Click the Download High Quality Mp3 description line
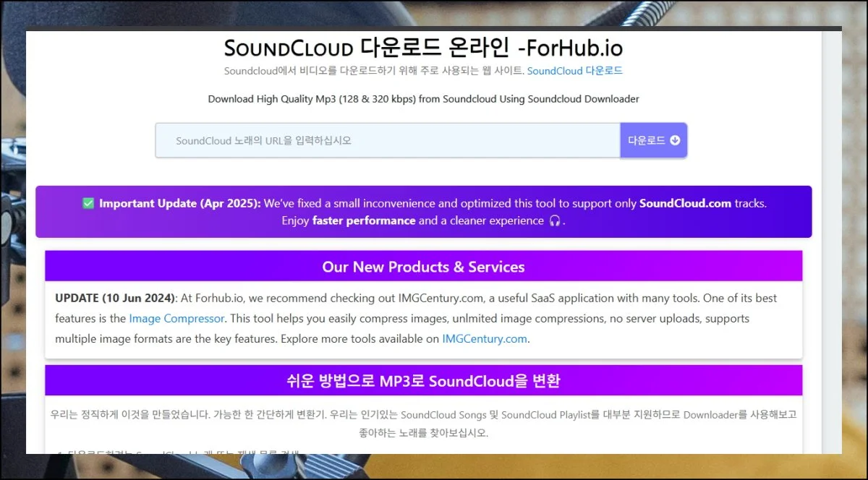868x480 pixels. click(423, 99)
